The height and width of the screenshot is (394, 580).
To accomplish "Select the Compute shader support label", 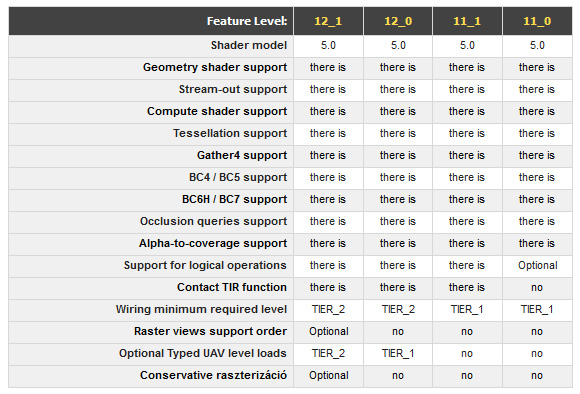I will 217,111.
